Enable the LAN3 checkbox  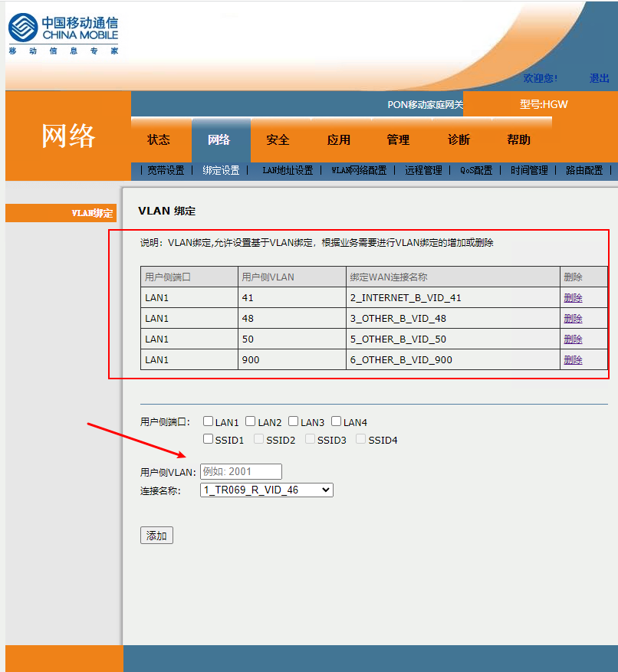coord(294,421)
